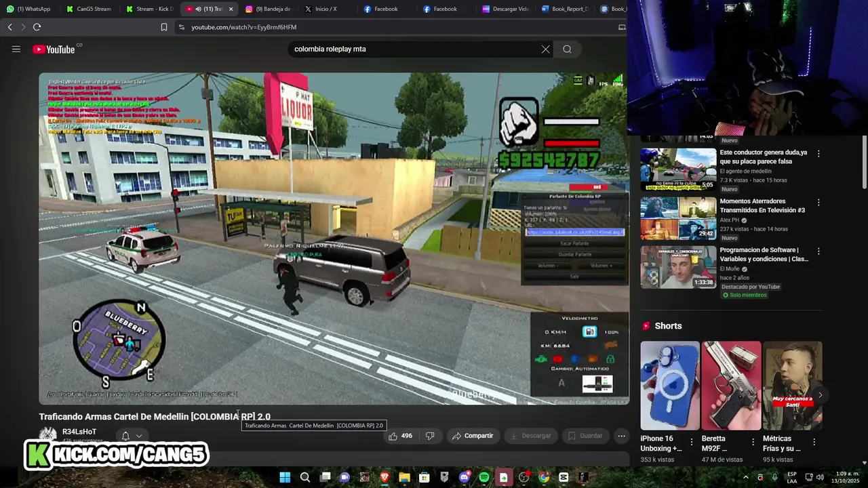
Task: Click the browser address bar URL
Action: click(243, 27)
